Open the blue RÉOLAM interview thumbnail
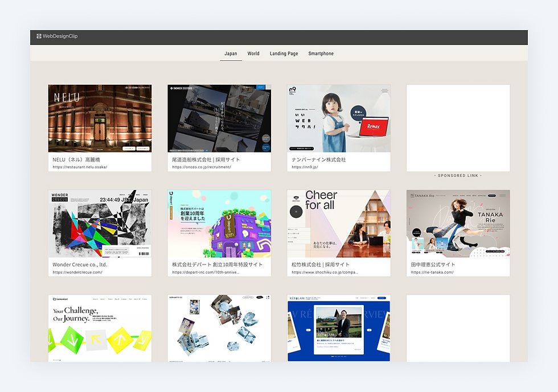 pos(339,328)
